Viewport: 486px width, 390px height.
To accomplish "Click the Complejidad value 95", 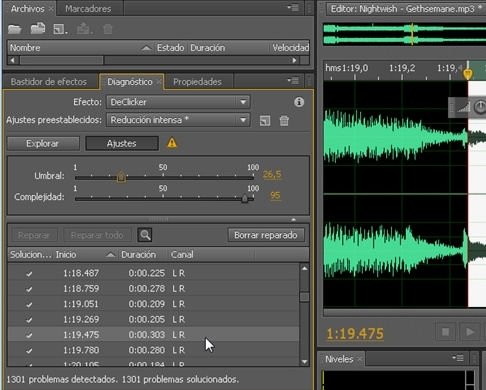I will (275, 196).
